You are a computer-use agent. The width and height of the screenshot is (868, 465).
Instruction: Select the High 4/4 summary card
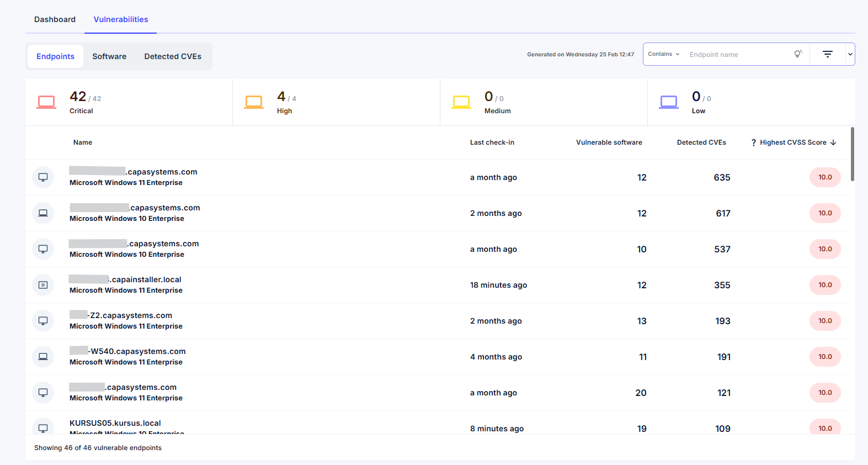pyautogui.click(x=337, y=102)
